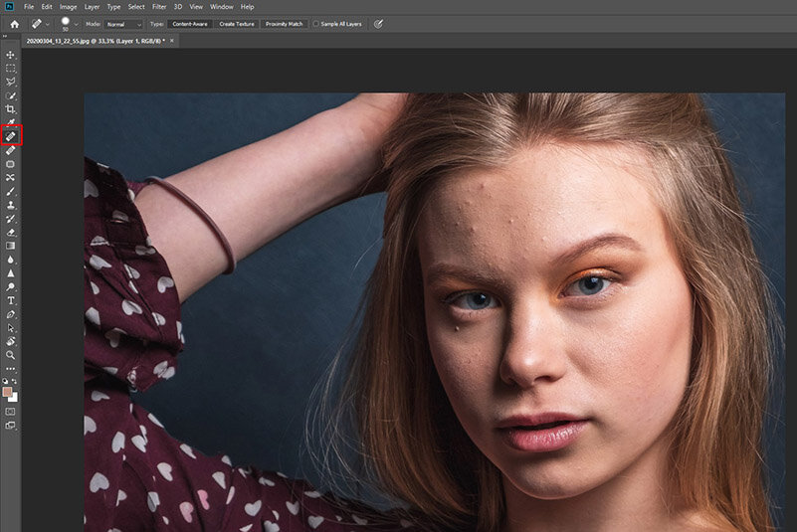
Task: Enable the Sample All Layers checkbox
Action: click(316, 23)
